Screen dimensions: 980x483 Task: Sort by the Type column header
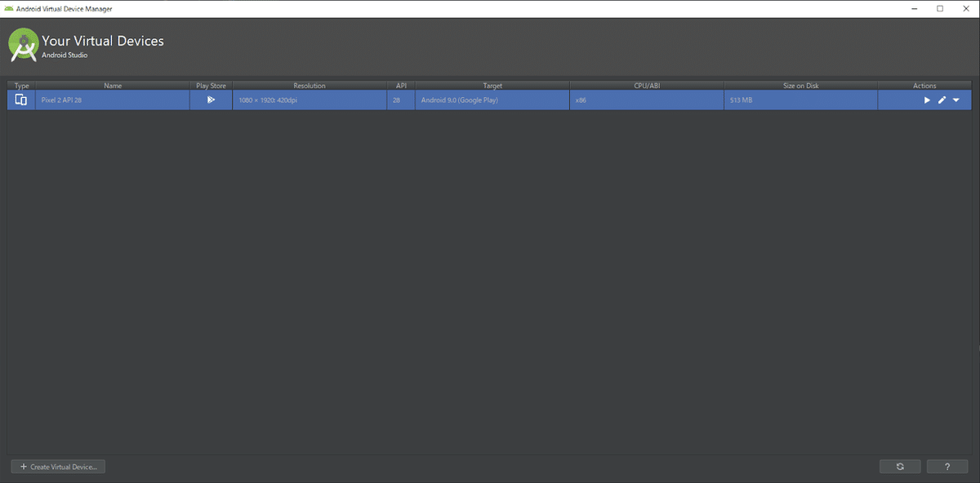22,86
